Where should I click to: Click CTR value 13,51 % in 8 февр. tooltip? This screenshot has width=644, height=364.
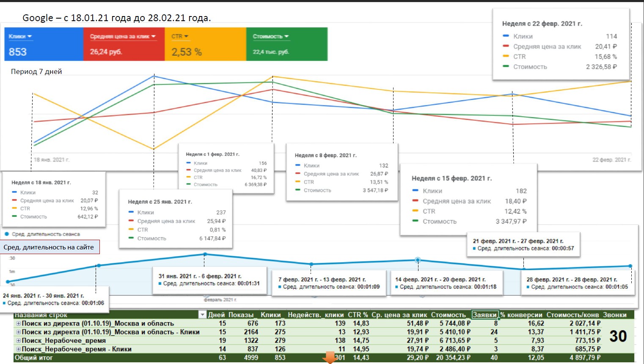[379, 182]
